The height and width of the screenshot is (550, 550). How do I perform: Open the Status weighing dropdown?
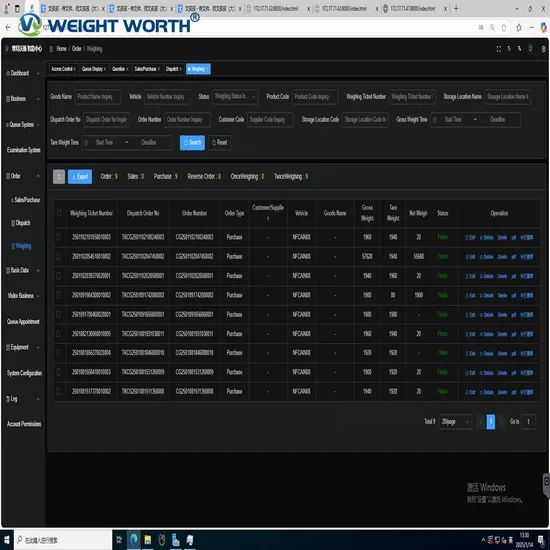tap(235, 97)
